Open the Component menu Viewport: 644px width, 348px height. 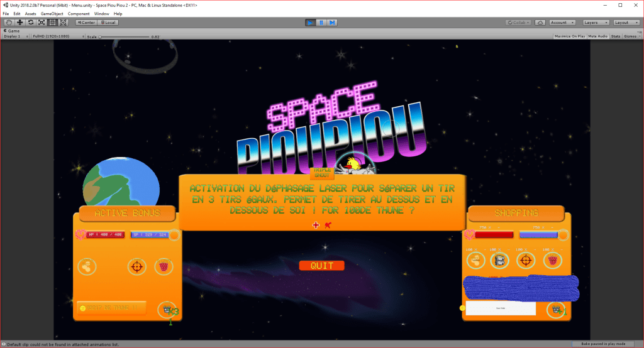(x=79, y=13)
